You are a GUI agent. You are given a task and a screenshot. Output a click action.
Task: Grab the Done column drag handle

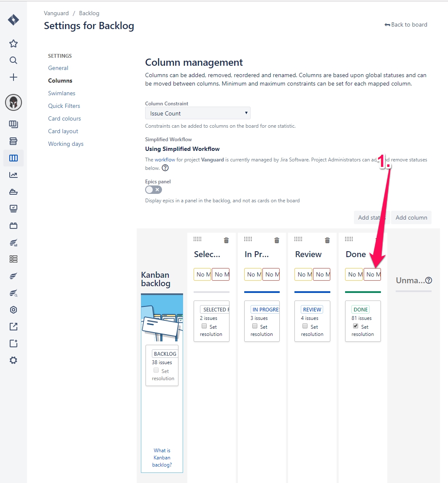pos(349,239)
